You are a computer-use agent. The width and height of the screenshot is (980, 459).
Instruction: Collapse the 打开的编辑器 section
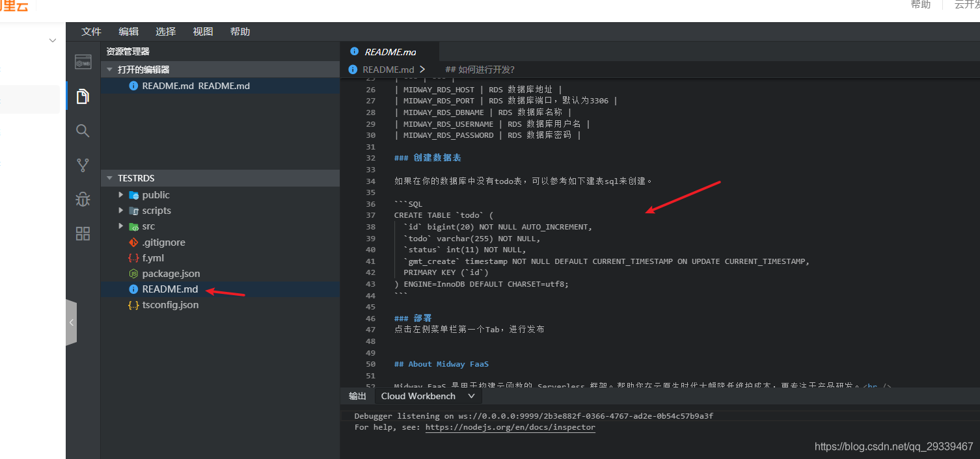tap(109, 70)
